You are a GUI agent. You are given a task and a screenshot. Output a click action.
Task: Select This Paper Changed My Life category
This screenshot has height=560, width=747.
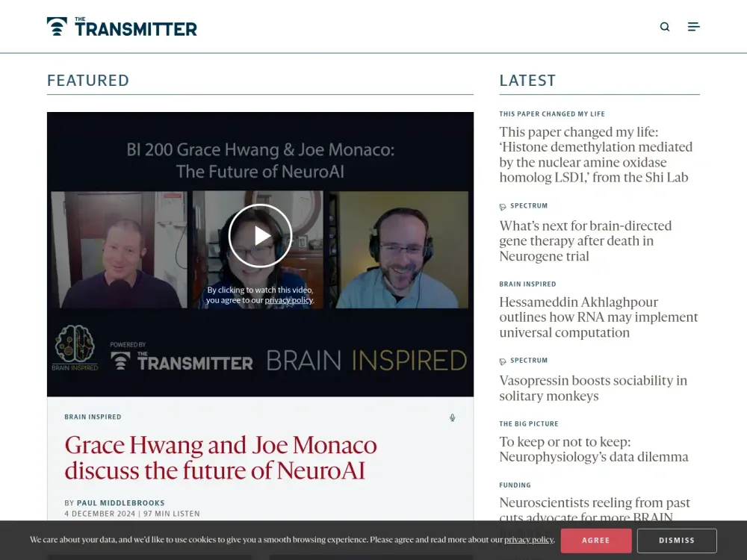(552, 114)
